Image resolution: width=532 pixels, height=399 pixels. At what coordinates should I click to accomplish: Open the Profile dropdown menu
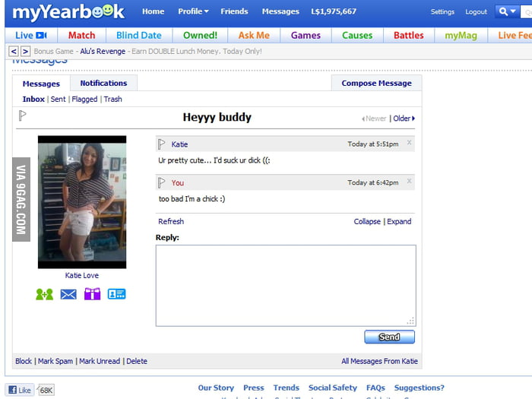coord(193,11)
